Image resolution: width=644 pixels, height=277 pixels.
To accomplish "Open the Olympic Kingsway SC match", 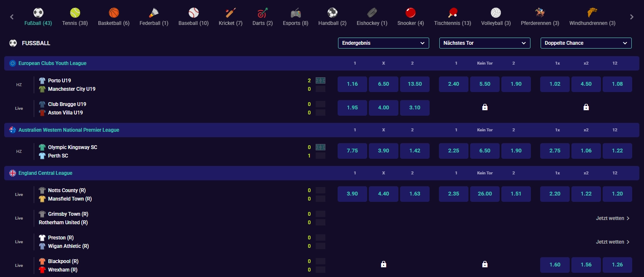I will 73,147.
